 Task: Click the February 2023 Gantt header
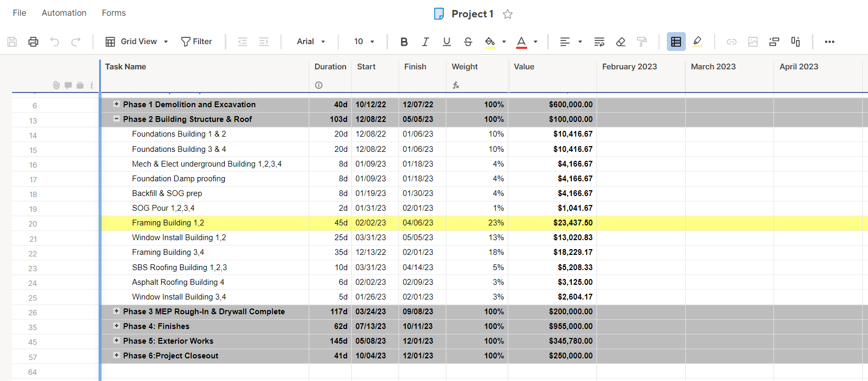coord(630,67)
